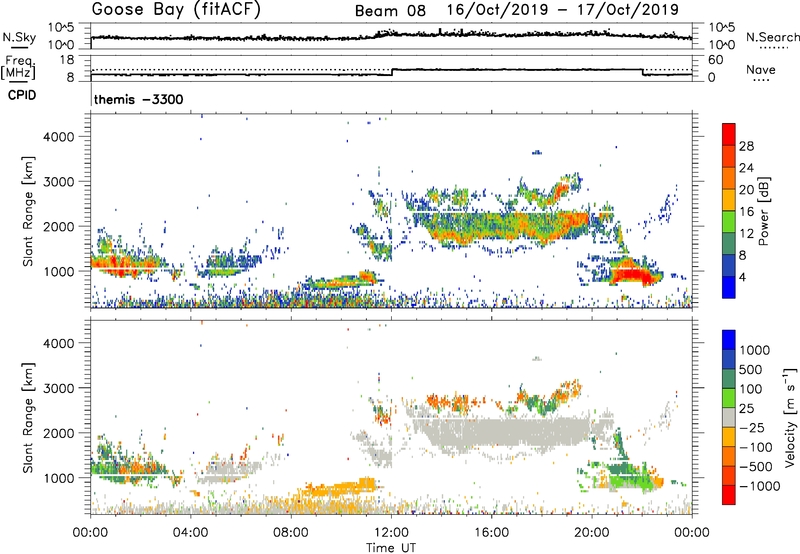This screenshot has height=554, width=800.
Task: Click the "Time UT" axis title
Action: [391, 548]
